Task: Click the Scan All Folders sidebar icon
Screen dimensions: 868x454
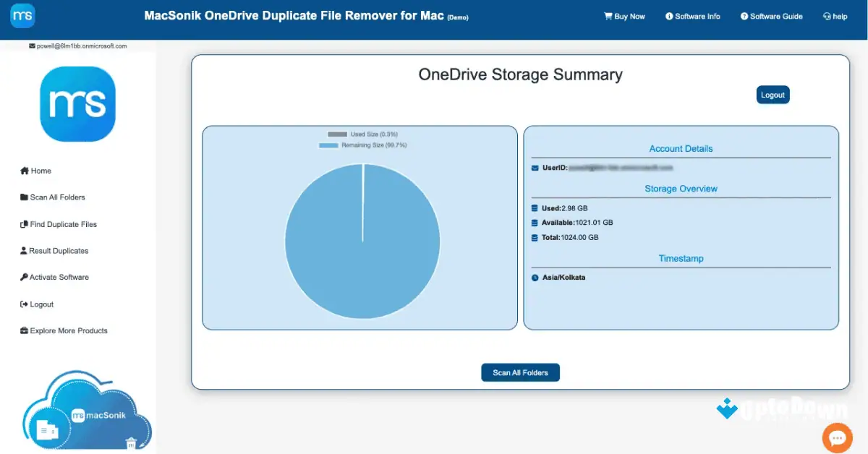Action: click(24, 197)
